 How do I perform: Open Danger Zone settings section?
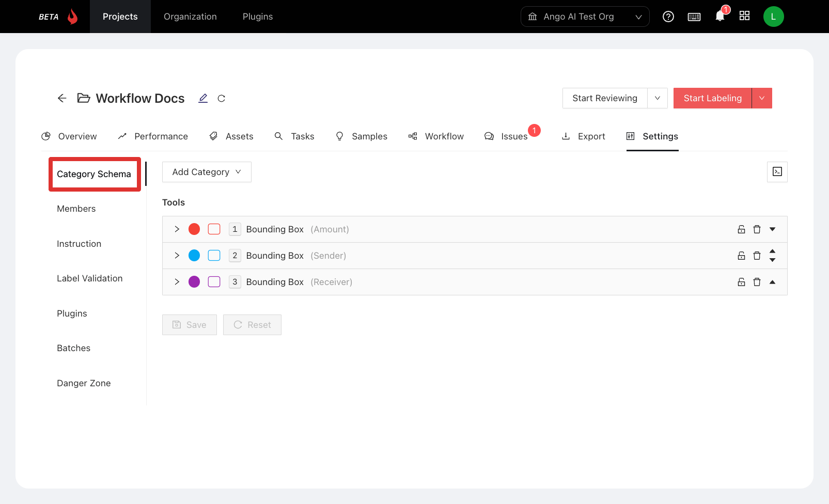[84, 383]
